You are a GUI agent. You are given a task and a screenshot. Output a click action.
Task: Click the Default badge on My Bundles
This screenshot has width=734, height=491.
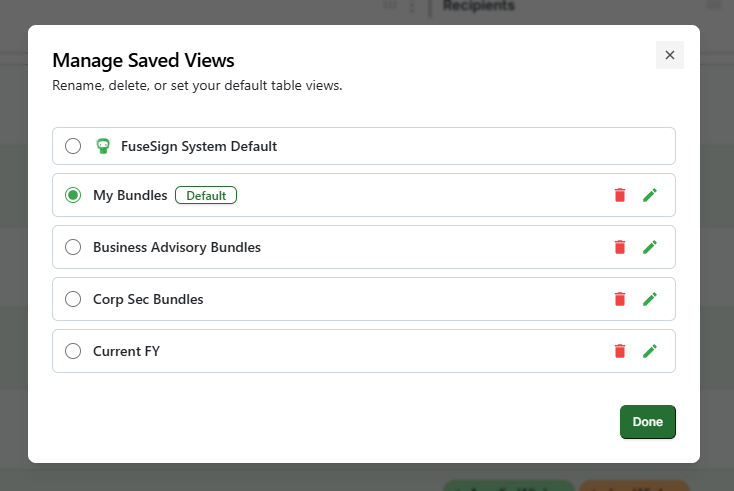(x=206, y=195)
